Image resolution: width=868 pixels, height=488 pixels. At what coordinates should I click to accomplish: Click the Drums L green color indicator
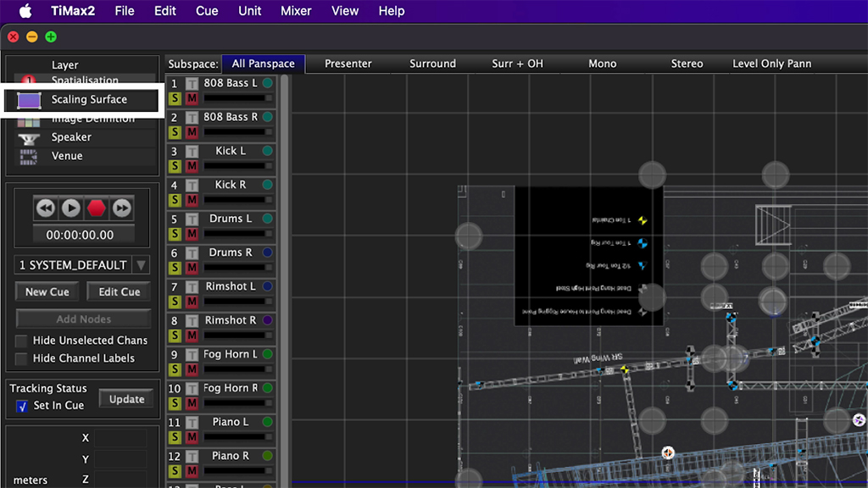[x=268, y=219]
